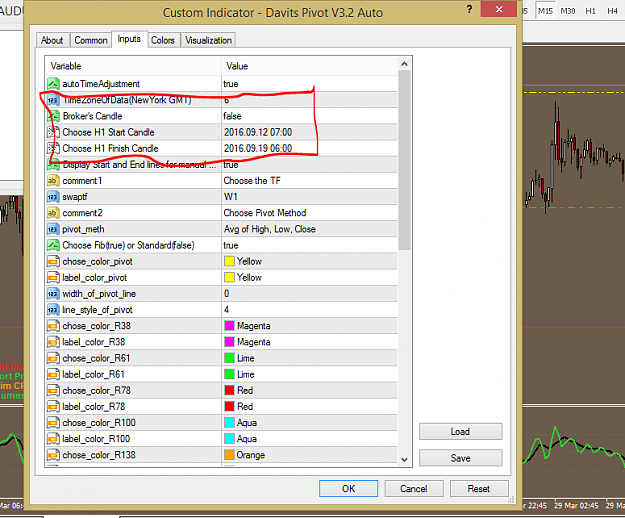
Task: Click the width_of_pivot_line value '0'
Action: coord(226,294)
